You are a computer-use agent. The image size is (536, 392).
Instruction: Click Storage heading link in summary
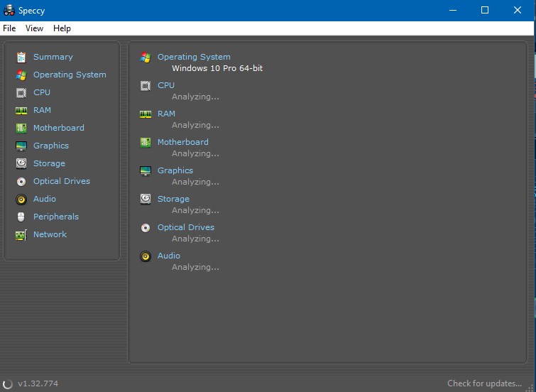click(173, 199)
